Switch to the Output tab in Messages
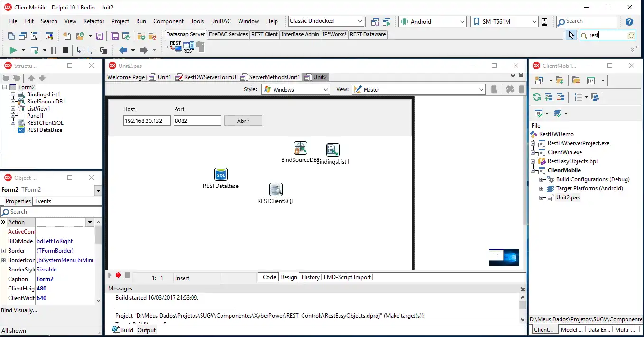Image resolution: width=644 pixels, height=337 pixels. [147, 330]
